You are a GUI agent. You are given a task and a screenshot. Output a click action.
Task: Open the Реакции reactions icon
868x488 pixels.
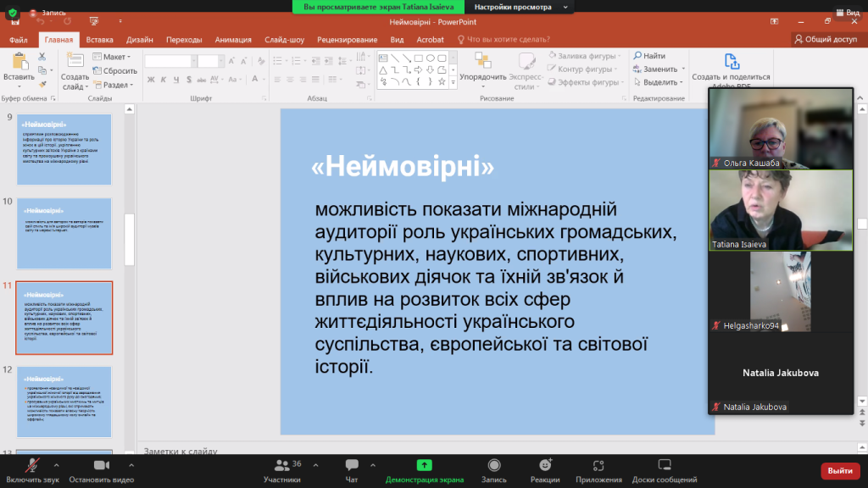pyautogui.click(x=545, y=465)
